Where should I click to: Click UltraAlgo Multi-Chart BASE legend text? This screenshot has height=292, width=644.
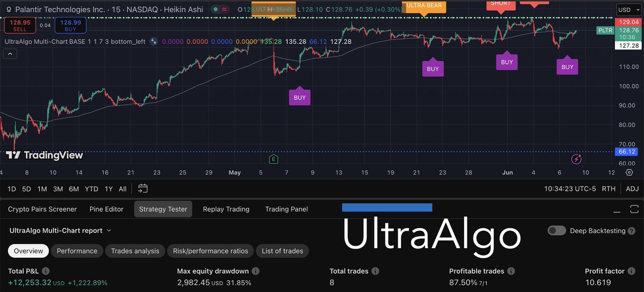75,41
